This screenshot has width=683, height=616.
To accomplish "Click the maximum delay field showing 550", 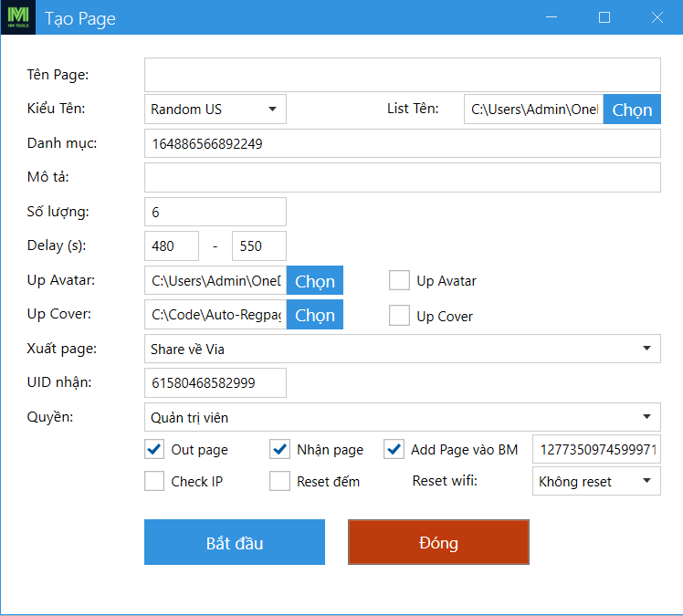I will click(x=258, y=246).
